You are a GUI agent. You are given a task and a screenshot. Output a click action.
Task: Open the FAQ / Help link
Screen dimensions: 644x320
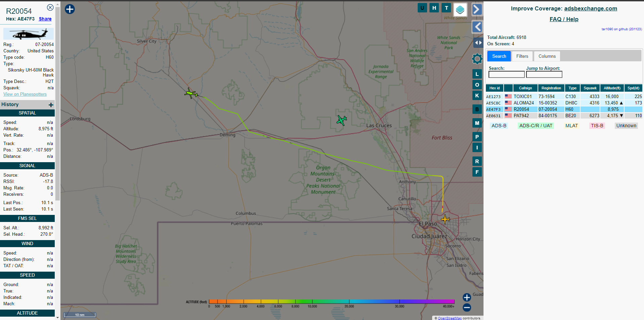click(x=564, y=19)
